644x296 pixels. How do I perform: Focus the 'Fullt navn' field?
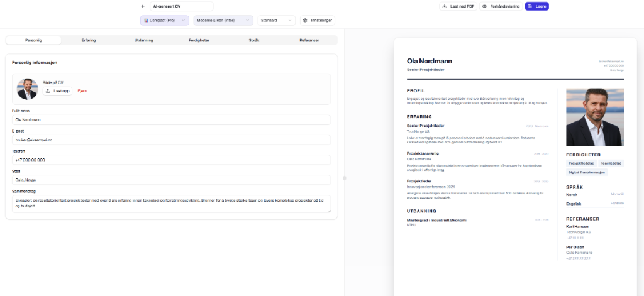point(171,120)
